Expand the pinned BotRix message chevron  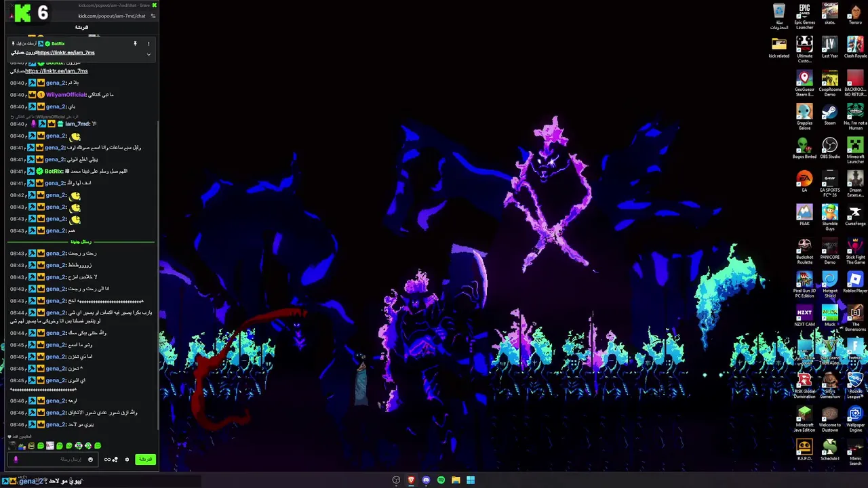tap(149, 54)
